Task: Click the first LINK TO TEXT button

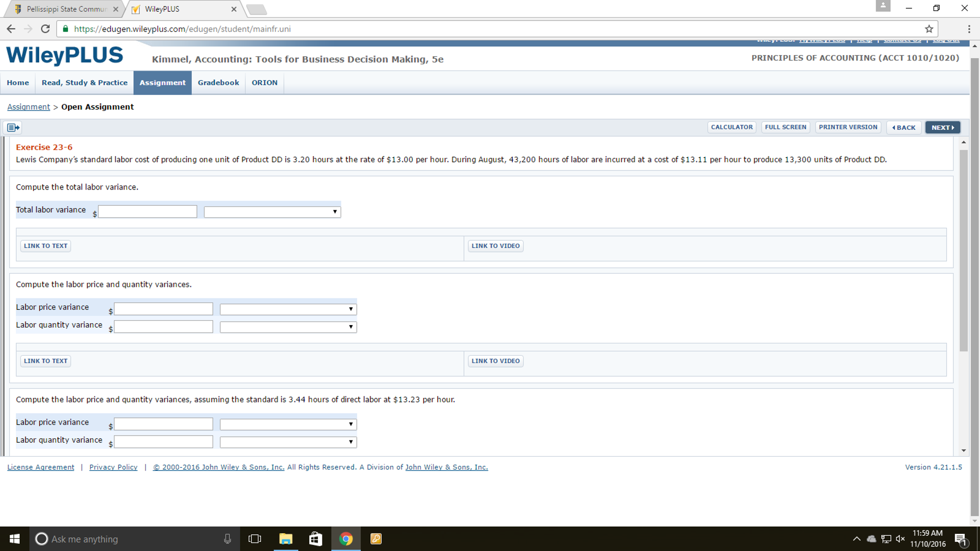Action: pyautogui.click(x=46, y=246)
